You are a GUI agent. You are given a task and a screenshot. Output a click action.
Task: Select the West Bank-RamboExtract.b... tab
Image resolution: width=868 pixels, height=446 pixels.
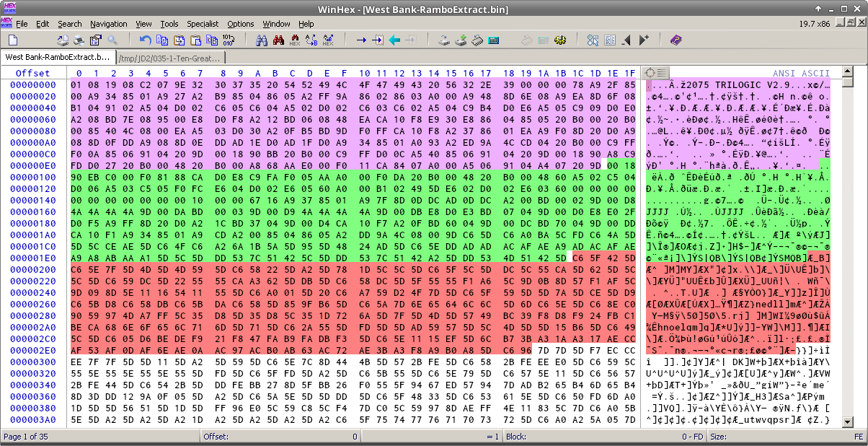58,56
